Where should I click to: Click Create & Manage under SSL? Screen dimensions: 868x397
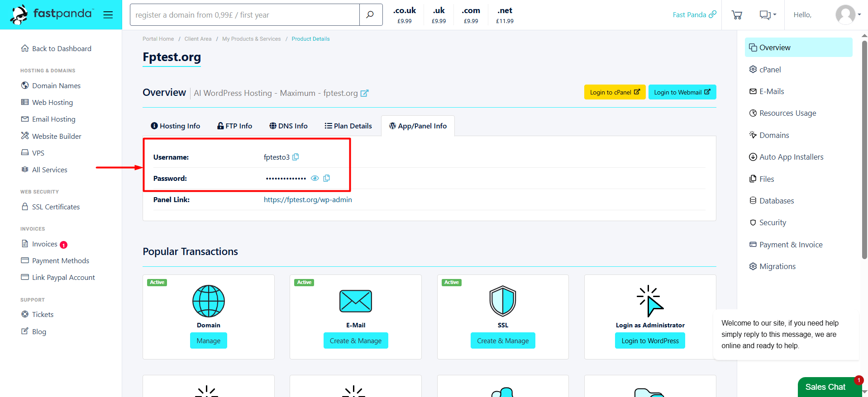click(x=503, y=340)
